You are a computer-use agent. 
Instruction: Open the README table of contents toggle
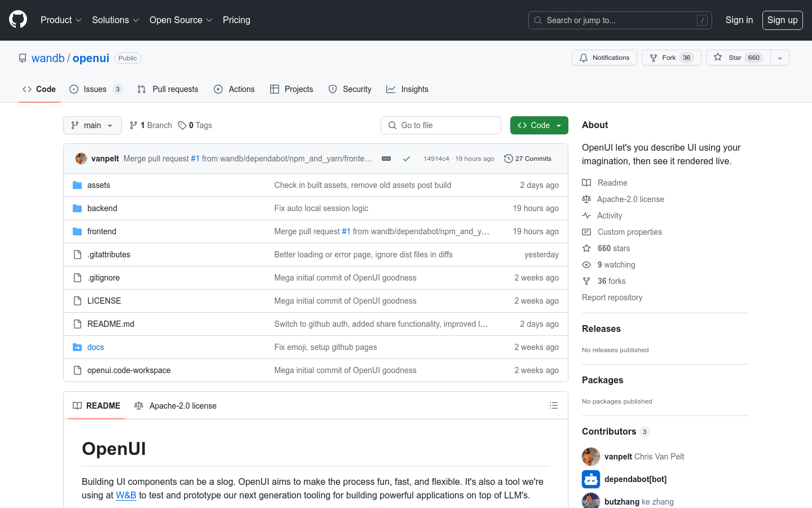click(x=553, y=405)
